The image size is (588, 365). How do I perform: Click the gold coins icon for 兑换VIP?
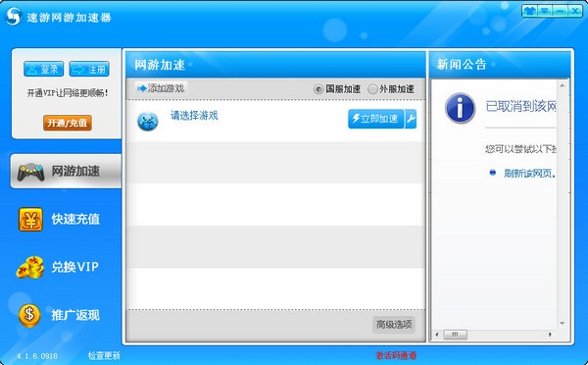30,267
